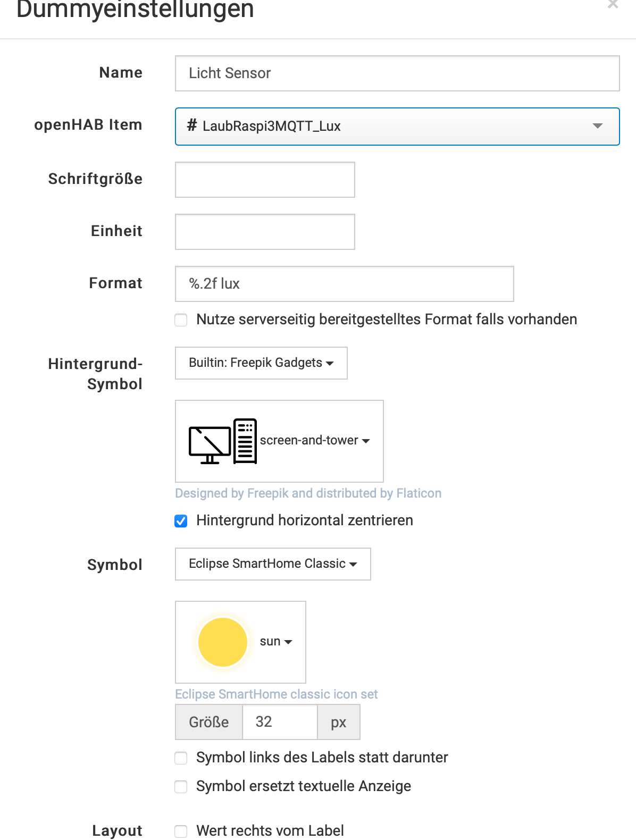Toggle Symbol ersetzt textuelle Anzeige

click(x=181, y=787)
